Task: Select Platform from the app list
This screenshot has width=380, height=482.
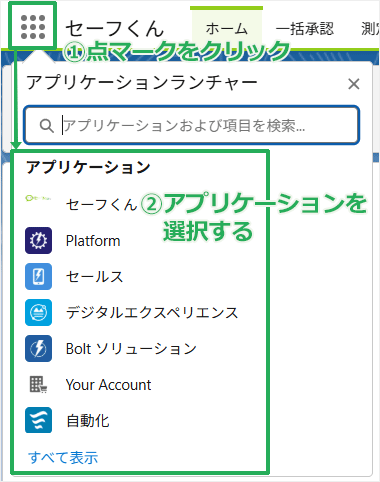Action: (93, 241)
